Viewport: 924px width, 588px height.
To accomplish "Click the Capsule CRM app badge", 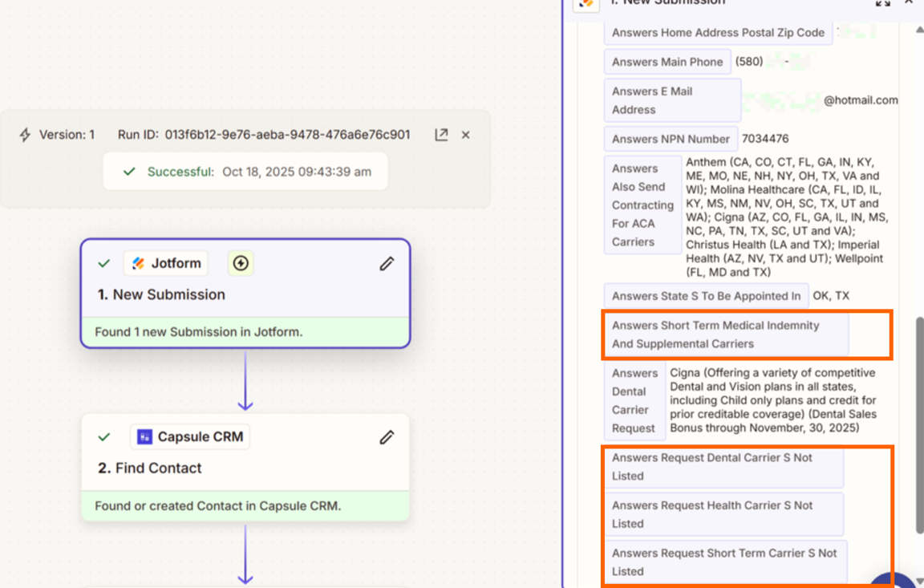I will point(190,437).
